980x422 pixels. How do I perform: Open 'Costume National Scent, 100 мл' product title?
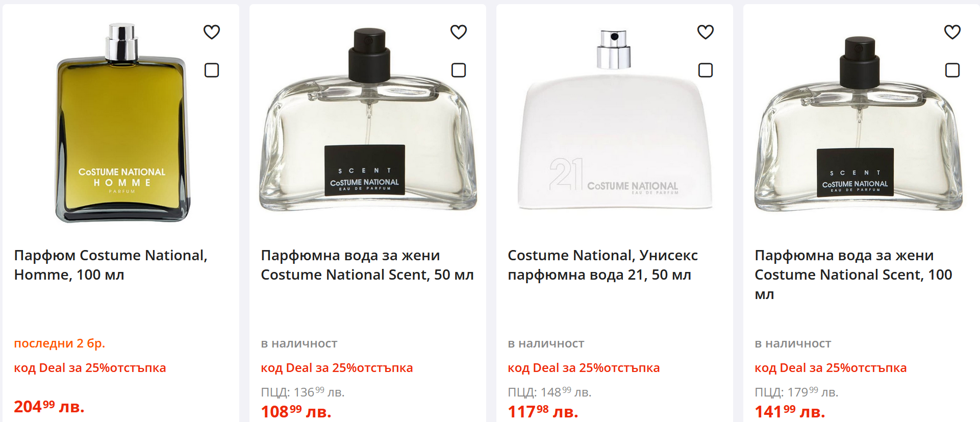coord(853,275)
